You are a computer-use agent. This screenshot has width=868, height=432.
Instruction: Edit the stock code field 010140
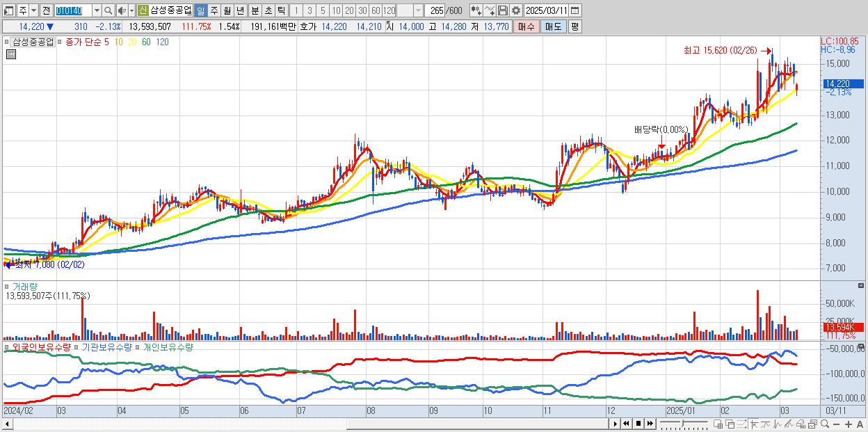pos(72,10)
